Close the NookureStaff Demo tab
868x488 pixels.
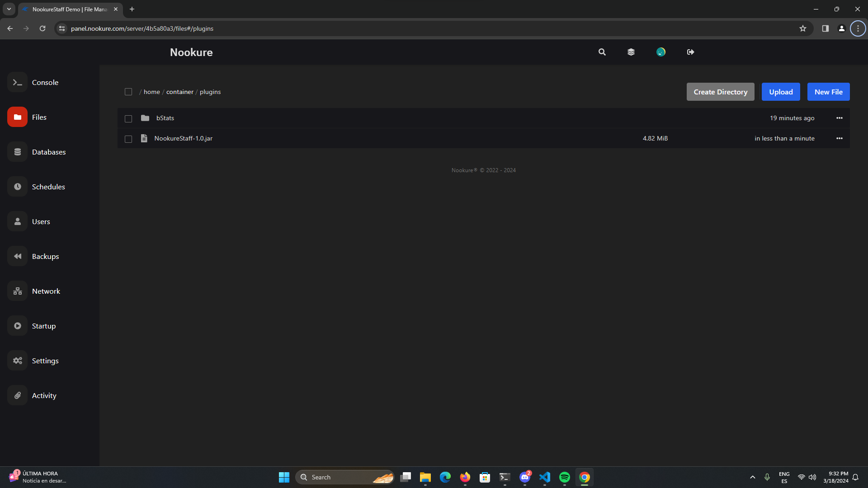click(x=116, y=9)
